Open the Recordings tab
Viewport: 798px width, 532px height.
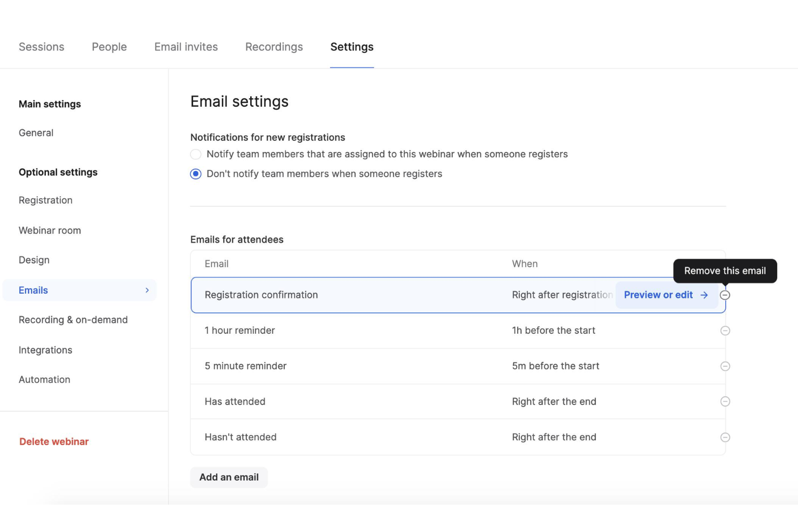[x=274, y=47]
